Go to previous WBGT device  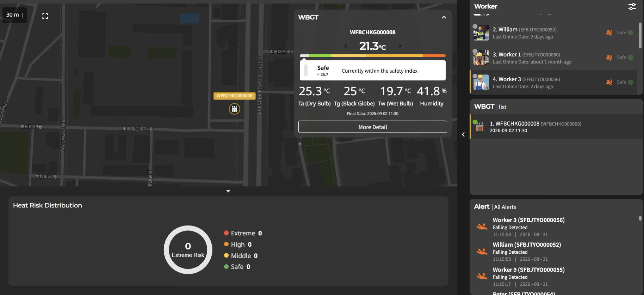point(346,46)
